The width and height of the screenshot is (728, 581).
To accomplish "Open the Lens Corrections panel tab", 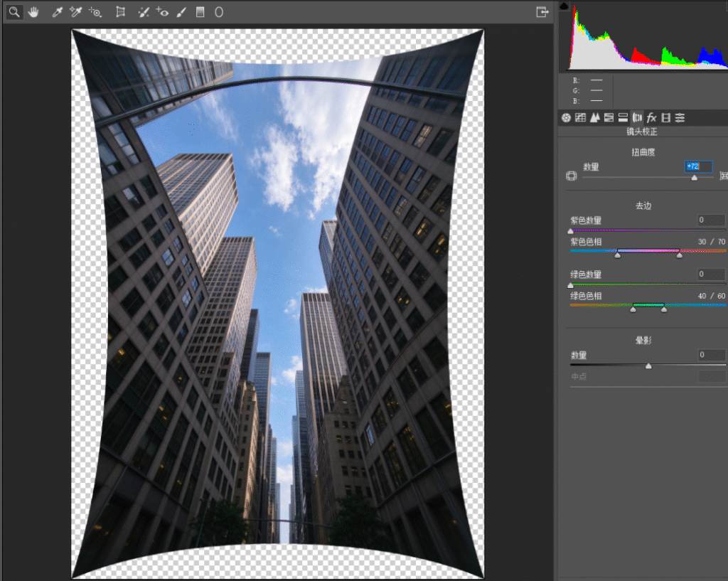I will (638, 118).
